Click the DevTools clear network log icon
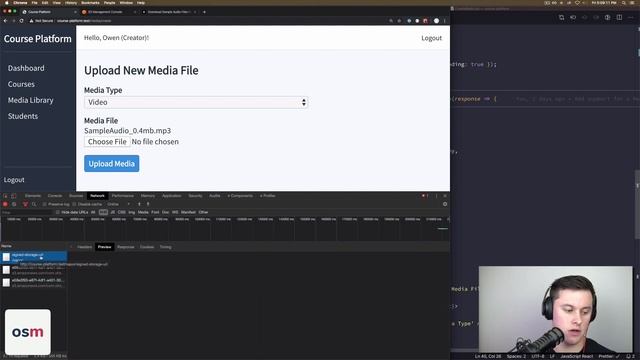640x360 pixels. pyautogui.click(x=14, y=204)
